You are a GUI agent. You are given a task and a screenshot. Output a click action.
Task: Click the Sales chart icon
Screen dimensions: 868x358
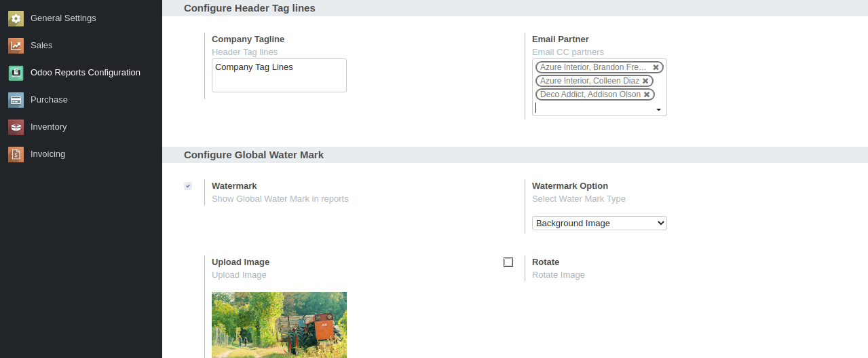16,46
